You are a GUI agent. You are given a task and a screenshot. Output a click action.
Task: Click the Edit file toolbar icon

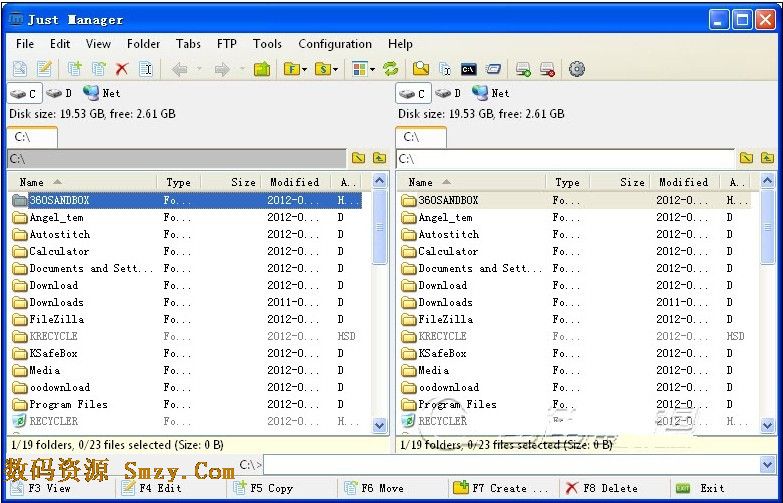coord(44,69)
